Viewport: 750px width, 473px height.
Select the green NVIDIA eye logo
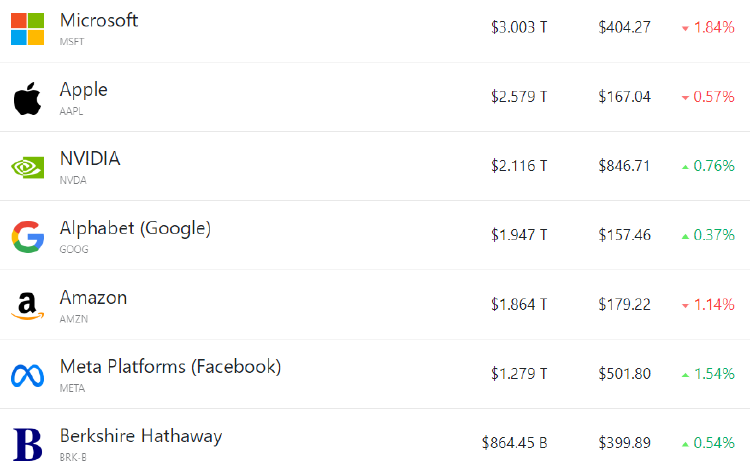pyautogui.click(x=27, y=167)
